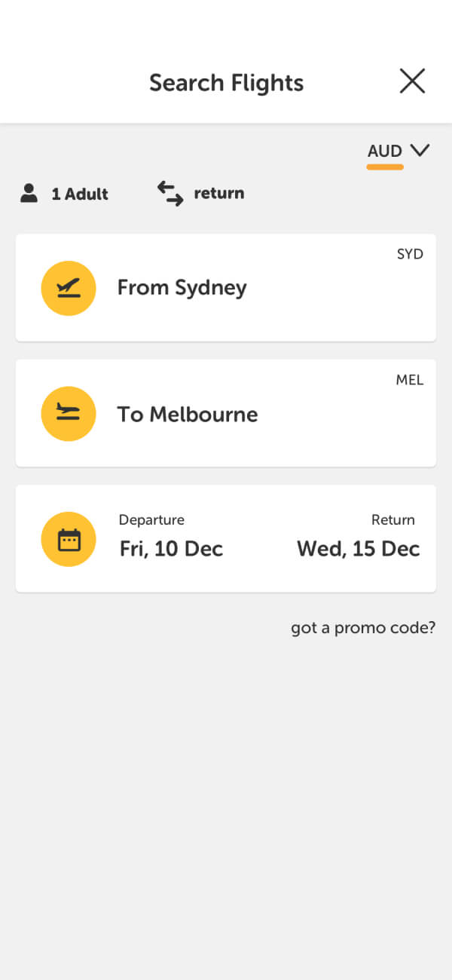Open the AUD currency selector
The height and width of the screenshot is (980, 452).
pyautogui.click(x=385, y=152)
